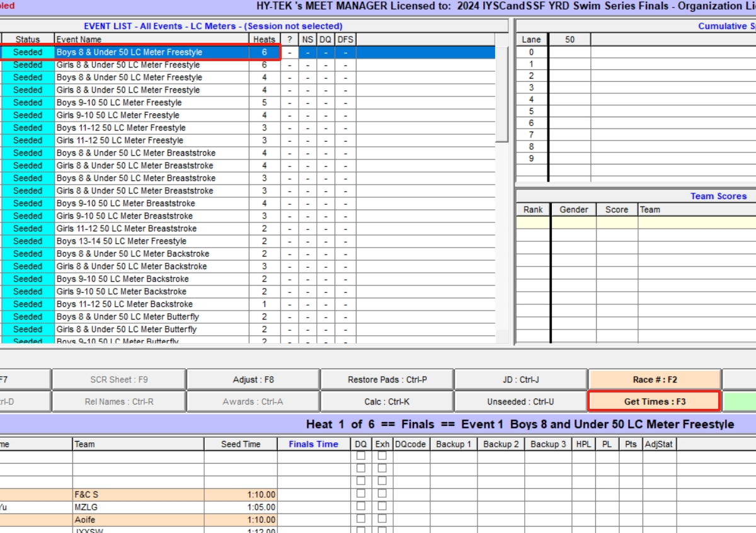Click the Unseeded : Ctrl-U button
The width and height of the screenshot is (756, 533).
[x=519, y=401]
